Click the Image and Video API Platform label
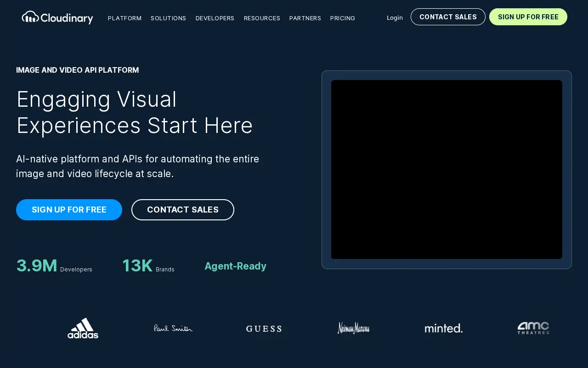Image resolution: width=588 pixels, height=368 pixels. [x=77, y=70]
